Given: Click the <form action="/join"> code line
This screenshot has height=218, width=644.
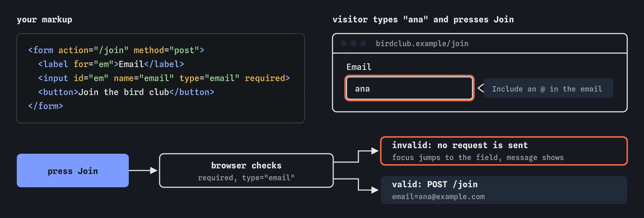Looking at the screenshot, I should point(116,50).
